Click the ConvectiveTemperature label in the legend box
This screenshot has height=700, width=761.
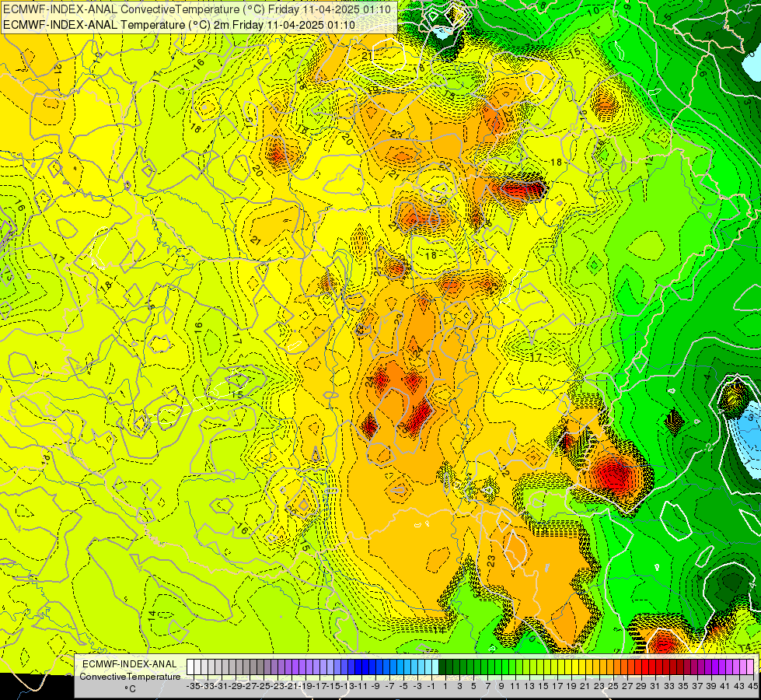click(130, 676)
